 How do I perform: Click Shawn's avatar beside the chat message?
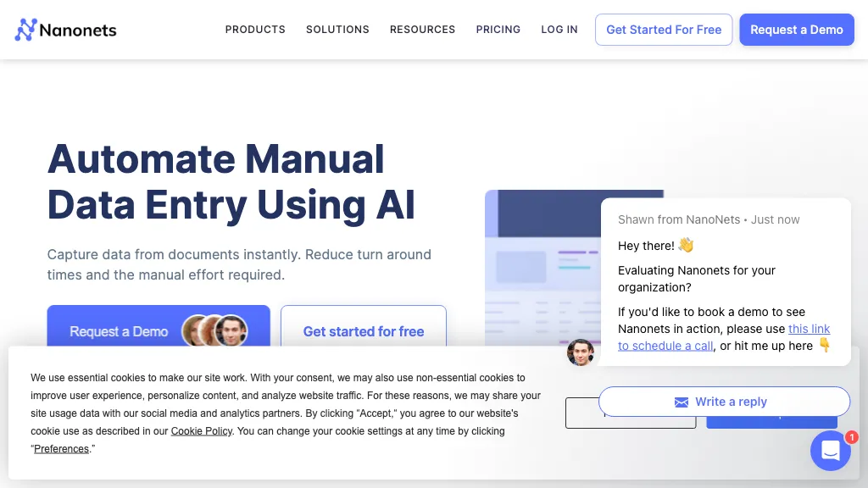click(581, 352)
